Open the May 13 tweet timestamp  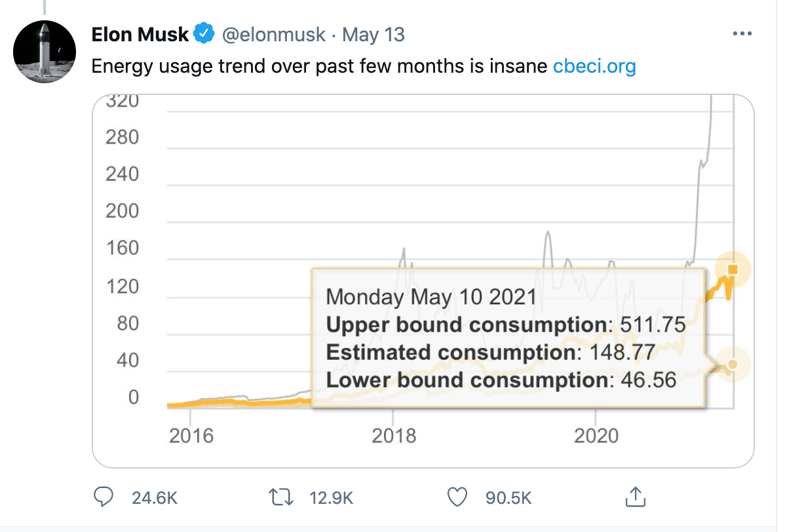pyautogui.click(x=373, y=35)
